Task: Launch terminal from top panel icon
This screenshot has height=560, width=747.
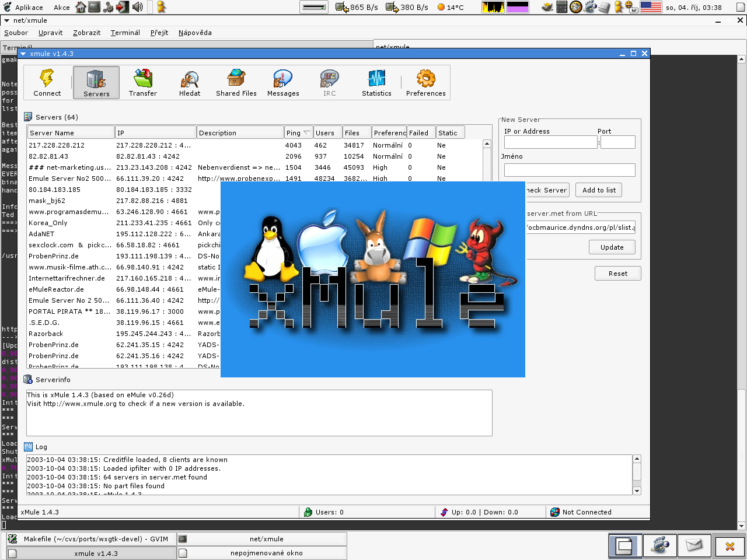Action: [95, 7]
